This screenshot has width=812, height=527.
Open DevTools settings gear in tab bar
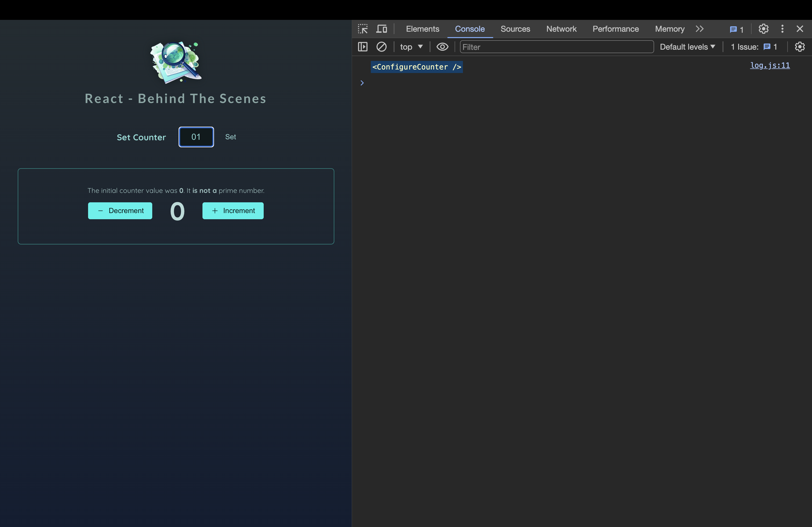pyautogui.click(x=763, y=29)
